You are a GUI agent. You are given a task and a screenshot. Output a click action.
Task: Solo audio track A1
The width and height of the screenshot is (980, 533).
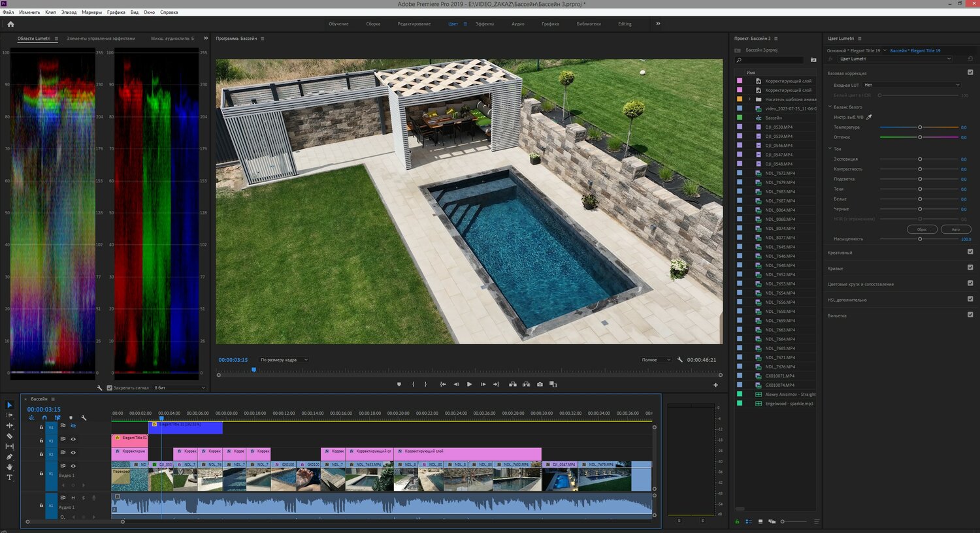pos(83,498)
